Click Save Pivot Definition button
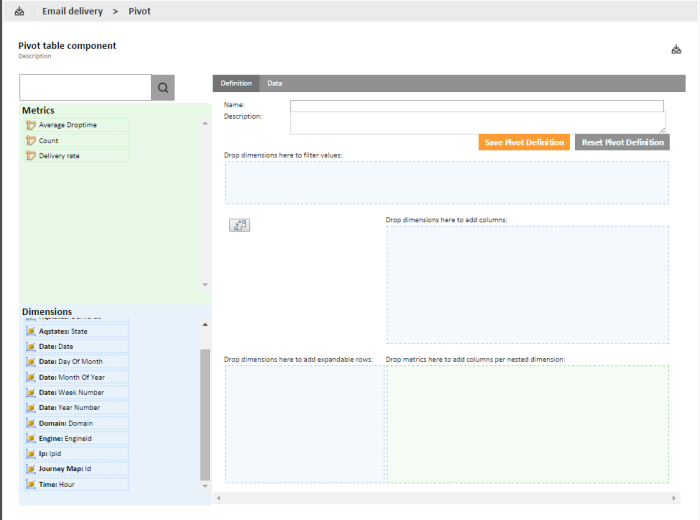 pyautogui.click(x=524, y=142)
